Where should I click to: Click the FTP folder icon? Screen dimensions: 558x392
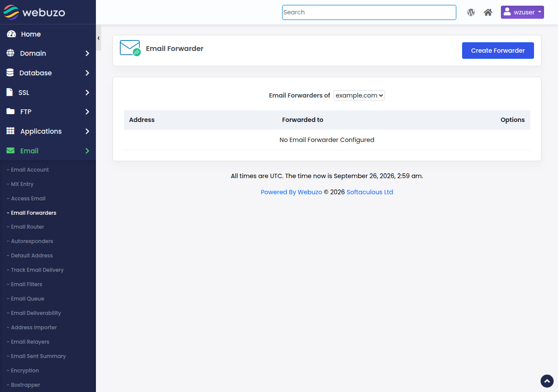(x=10, y=112)
